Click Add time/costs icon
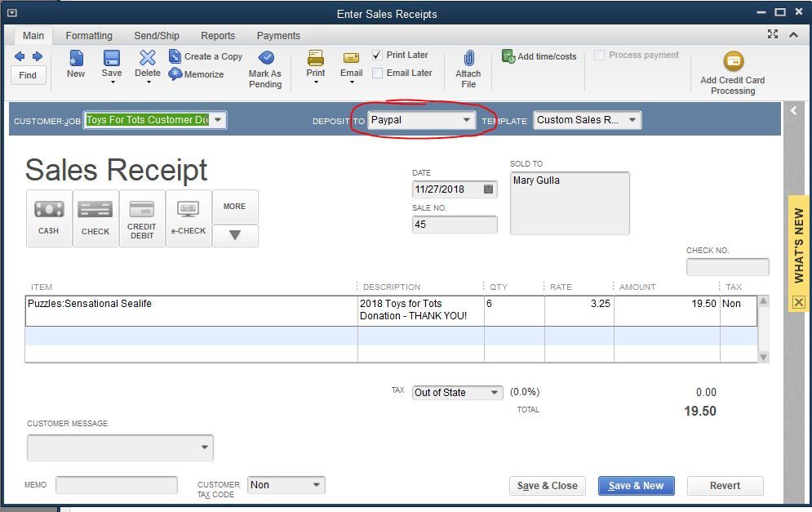This screenshot has width=812, height=512. (508, 56)
